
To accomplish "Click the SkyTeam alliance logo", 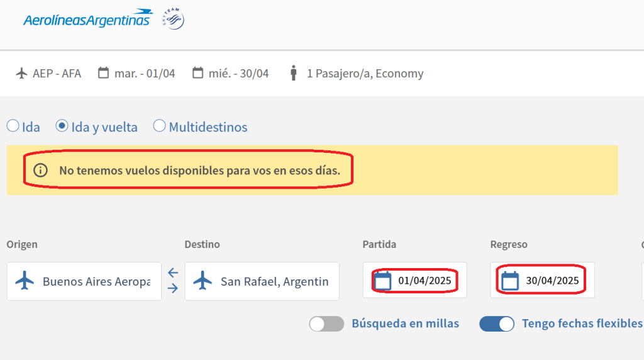I will coord(173,20).
